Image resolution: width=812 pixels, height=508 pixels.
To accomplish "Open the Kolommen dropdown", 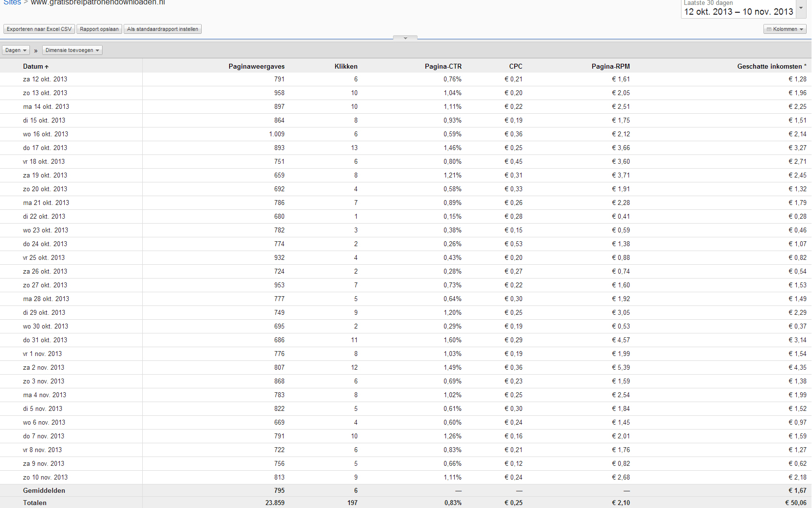I will point(785,29).
